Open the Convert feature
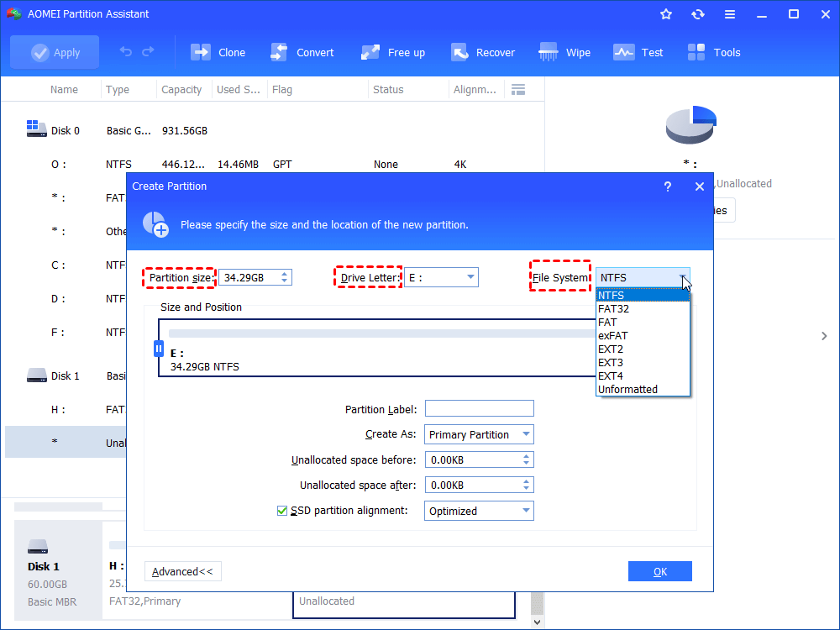This screenshot has height=630, width=840. pos(302,51)
